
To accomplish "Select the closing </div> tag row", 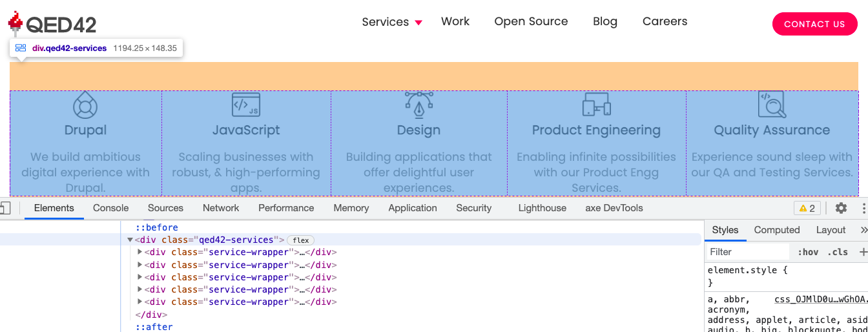I will tap(151, 315).
